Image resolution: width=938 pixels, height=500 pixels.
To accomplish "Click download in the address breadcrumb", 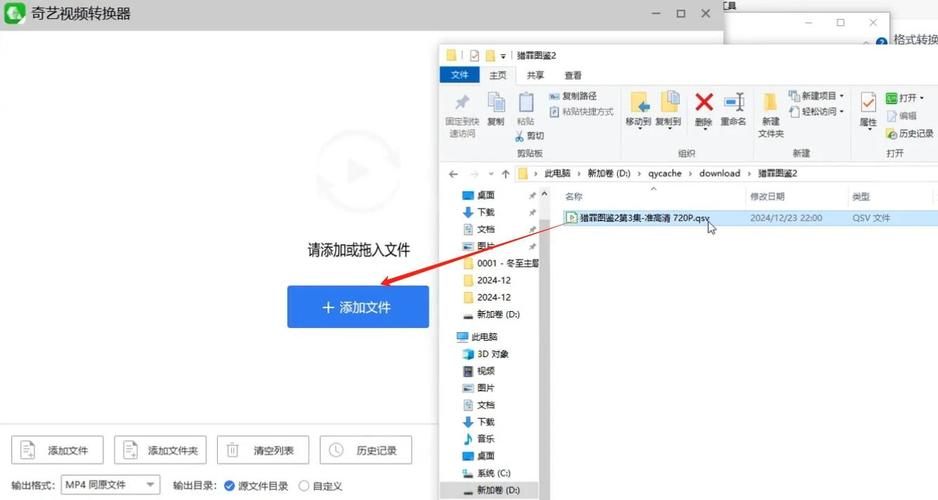I will click(720, 173).
